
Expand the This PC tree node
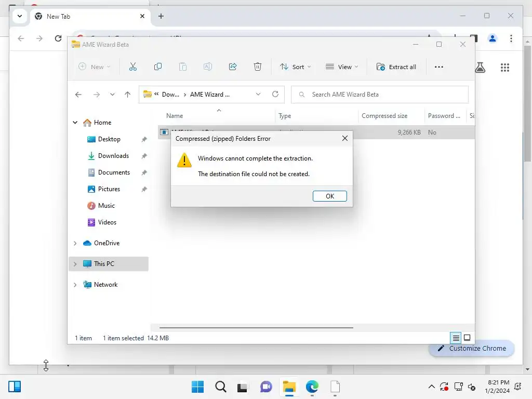coord(75,264)
